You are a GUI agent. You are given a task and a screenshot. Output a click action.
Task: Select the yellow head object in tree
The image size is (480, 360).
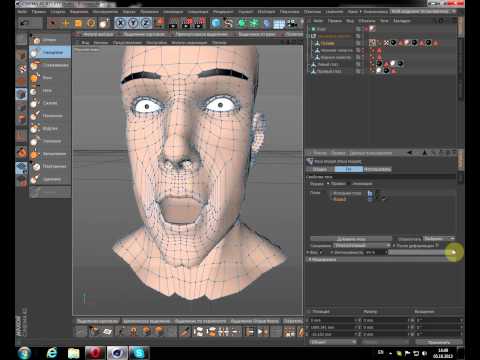[327, 43]
